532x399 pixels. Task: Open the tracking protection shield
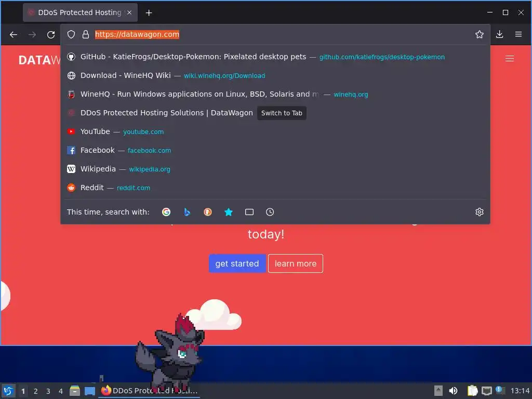click(x=71, y=34)
